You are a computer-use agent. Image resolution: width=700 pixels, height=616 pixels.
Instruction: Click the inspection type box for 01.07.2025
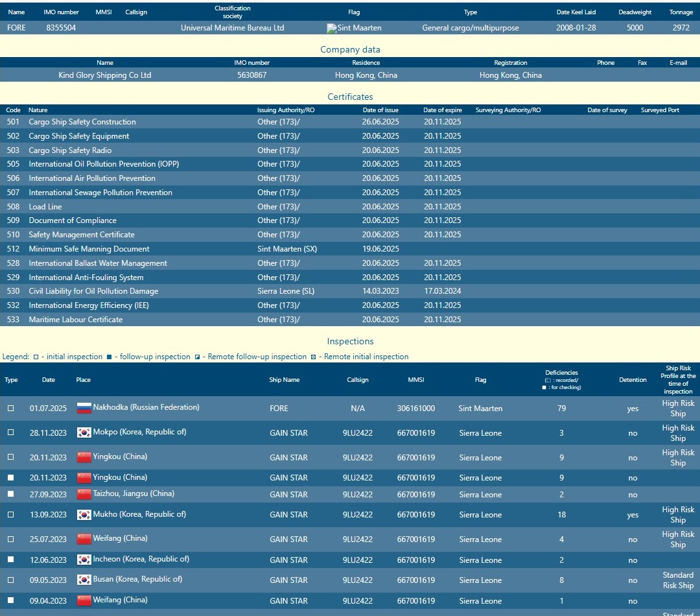[10, 409]
